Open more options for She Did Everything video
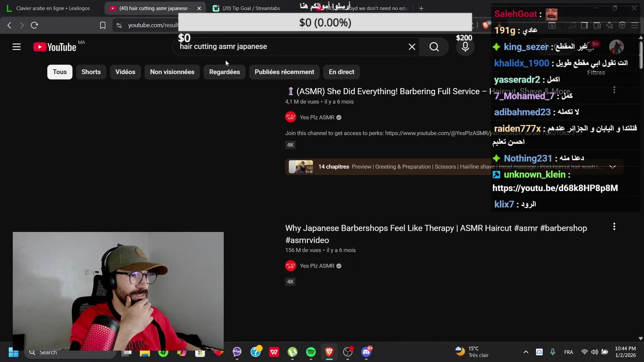644x362 pixels. (614, 90)
